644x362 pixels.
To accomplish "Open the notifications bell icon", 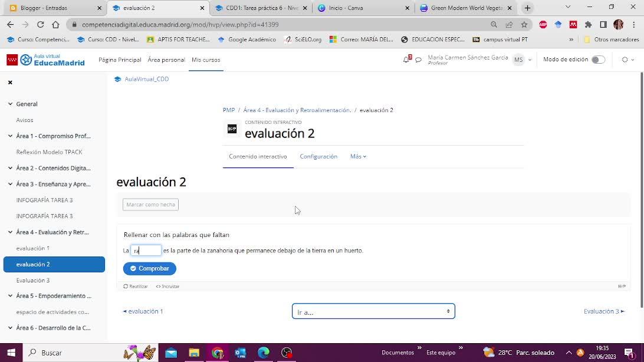I will click(x=406, y=60).
